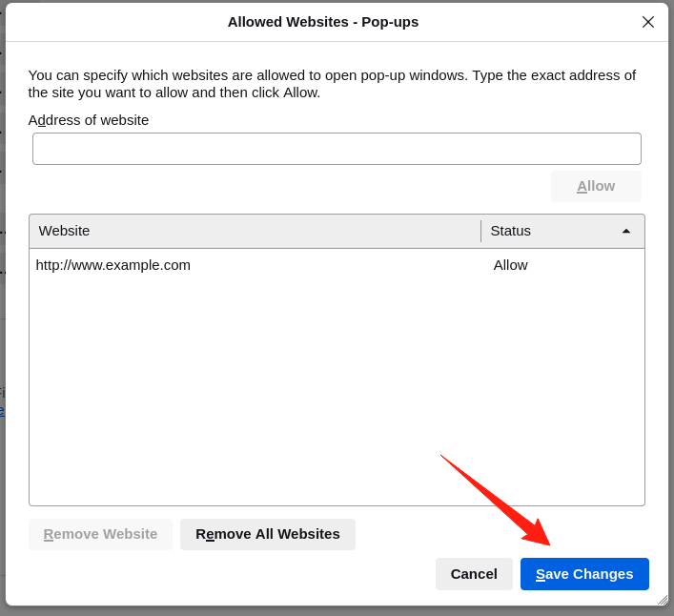Viewport: 674px width, 616px height.
Task: Toggle the Status sort direction arrow
Action: pyautogui.click(x=626, y=231)
